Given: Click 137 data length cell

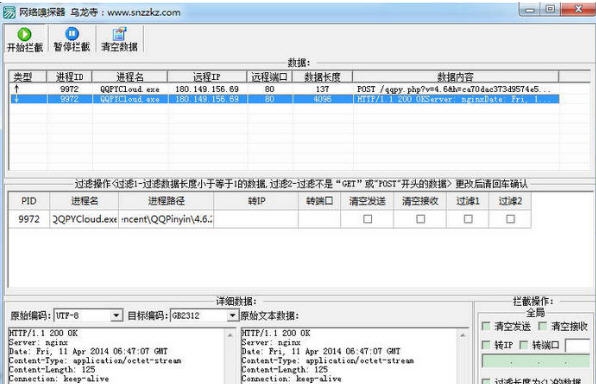Looking at the screenshot, I should (x=322, y=89).
